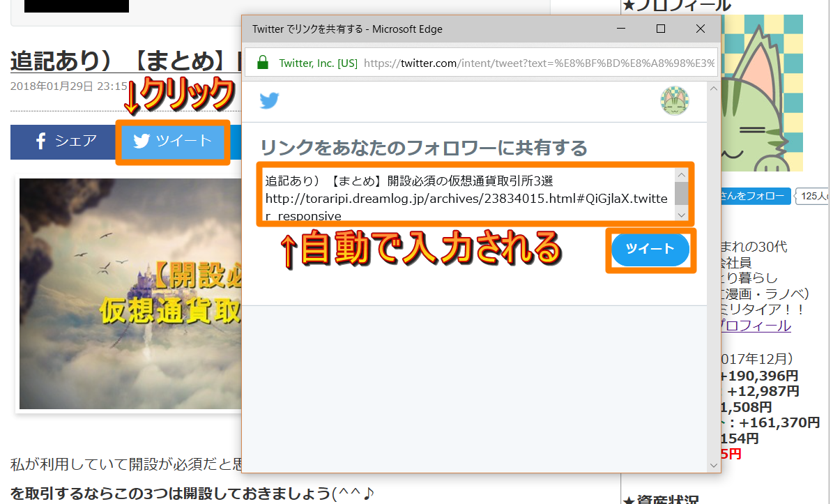Click the popup page scroll down arrow
Screen dimensions: 833x504
(x=714, y=465)
